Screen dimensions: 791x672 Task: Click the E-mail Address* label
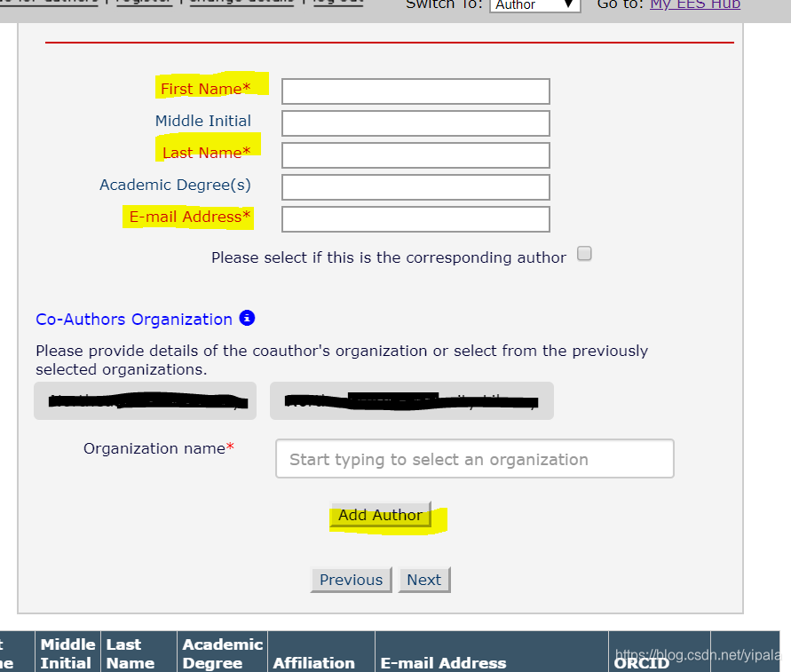pos(190,217)
